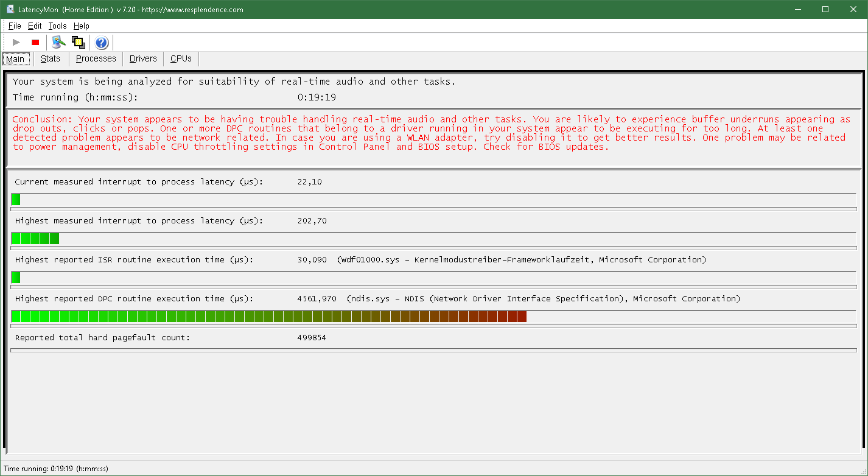Switch to the Drivers tab
The image size is (868, 476).
coord(143,58)
